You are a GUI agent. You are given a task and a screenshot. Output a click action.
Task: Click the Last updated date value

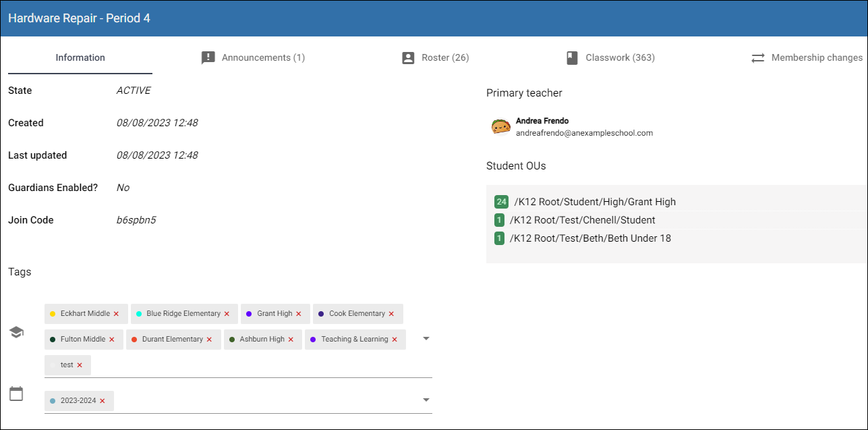tap(157, 155)
